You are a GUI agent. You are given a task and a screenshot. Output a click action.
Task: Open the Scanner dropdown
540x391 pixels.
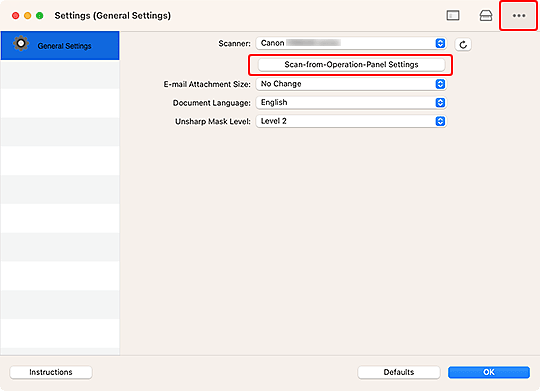point(351,43)
